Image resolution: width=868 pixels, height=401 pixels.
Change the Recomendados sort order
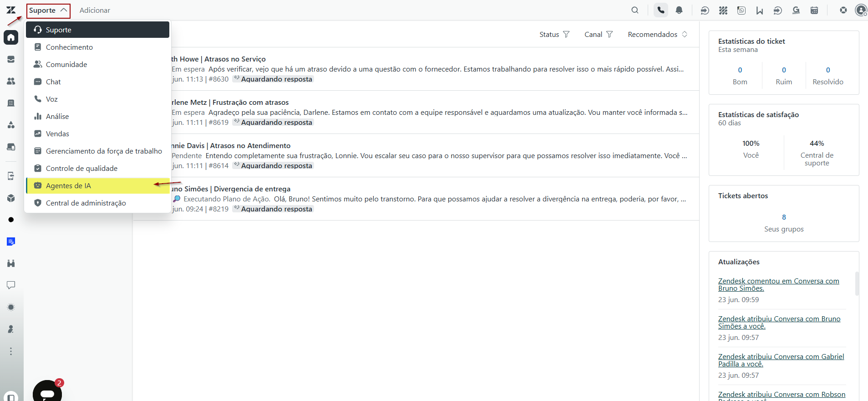point(658,35)
